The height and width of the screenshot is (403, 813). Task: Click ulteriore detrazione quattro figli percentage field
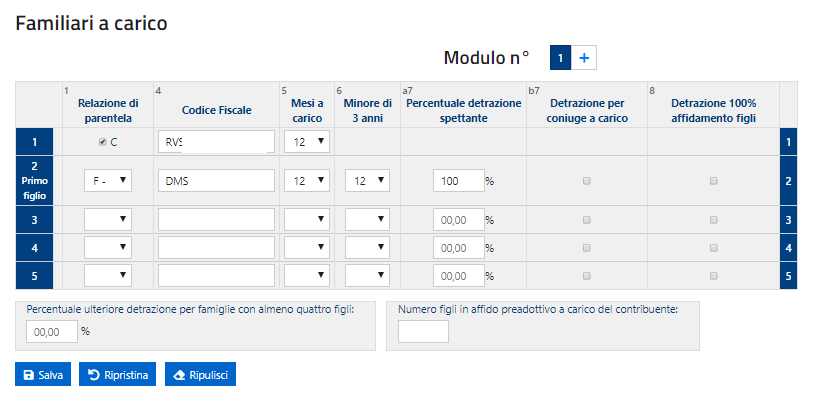click(x=52, y=331)
